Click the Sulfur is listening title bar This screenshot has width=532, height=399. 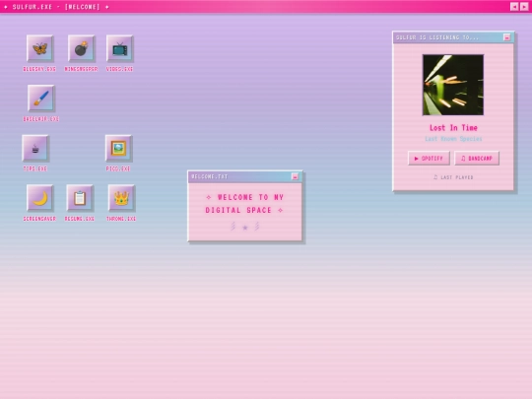click(453, 37)
